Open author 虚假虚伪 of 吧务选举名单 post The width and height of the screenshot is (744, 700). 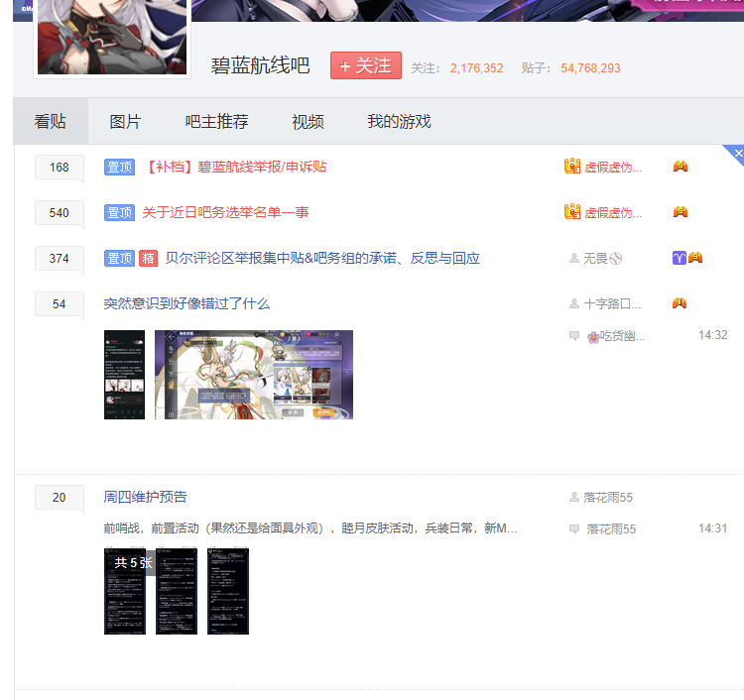[613, 213]
